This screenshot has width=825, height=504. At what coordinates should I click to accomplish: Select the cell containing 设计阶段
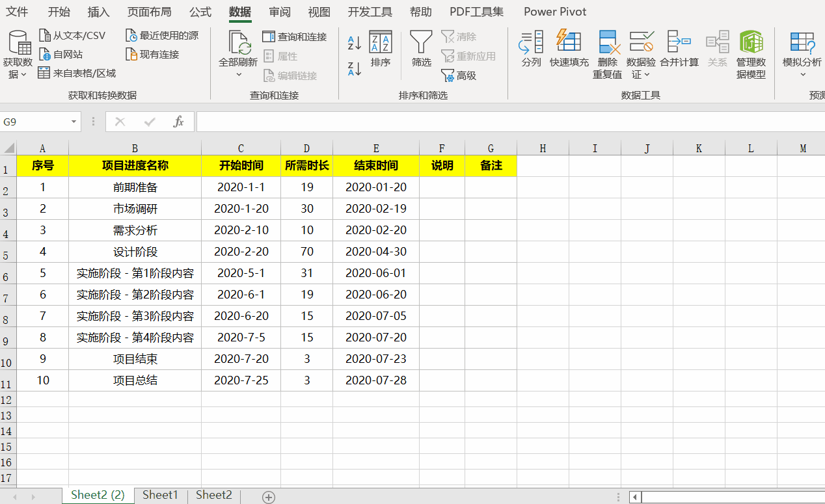(135, 252)
